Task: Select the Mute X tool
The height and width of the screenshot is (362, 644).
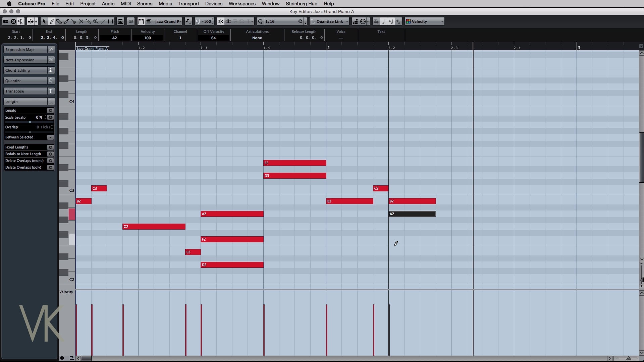Action: tap(81, 21)
